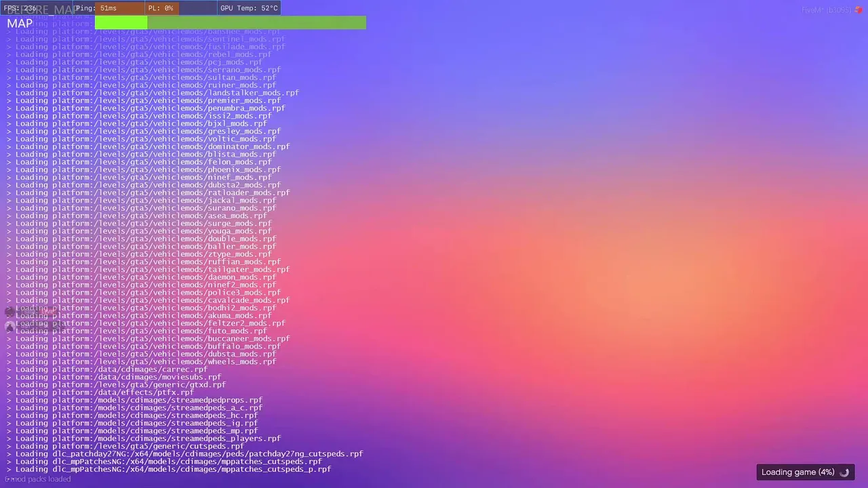
Task: Click the FPS: 236 overlay readout
Action: coord(20,8)
